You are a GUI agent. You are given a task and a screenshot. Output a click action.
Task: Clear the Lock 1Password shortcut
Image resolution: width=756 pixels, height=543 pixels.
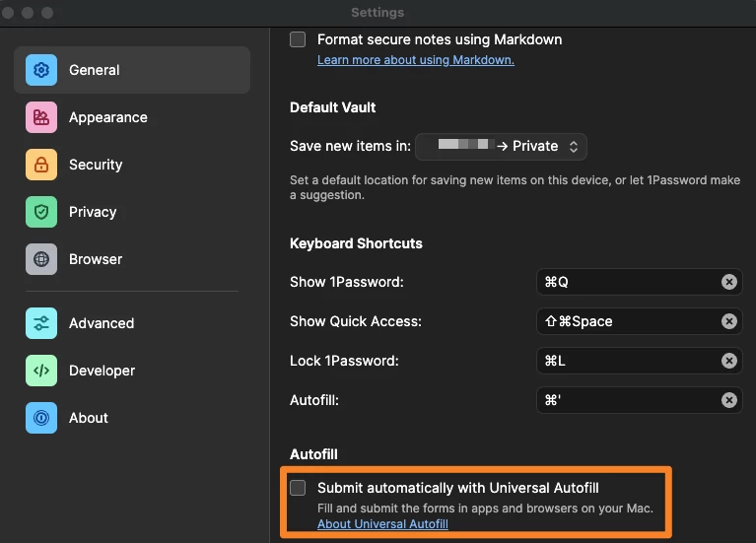(729, 361)
